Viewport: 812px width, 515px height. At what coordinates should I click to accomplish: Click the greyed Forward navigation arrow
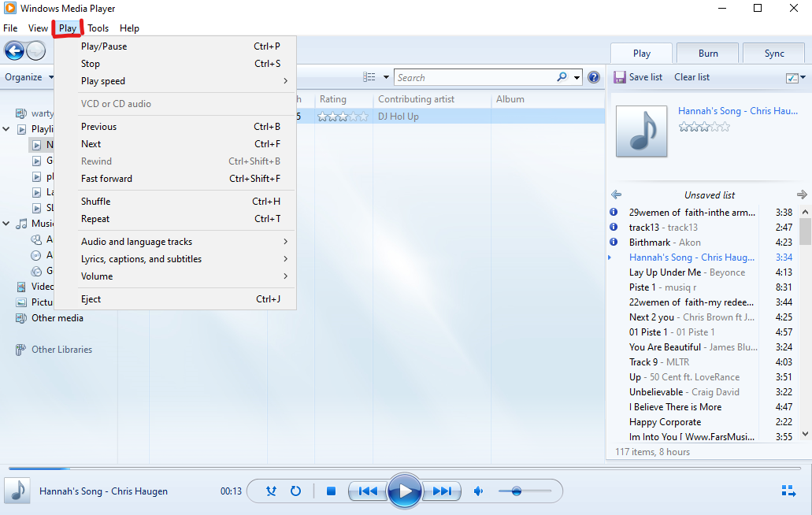[35, 50]
